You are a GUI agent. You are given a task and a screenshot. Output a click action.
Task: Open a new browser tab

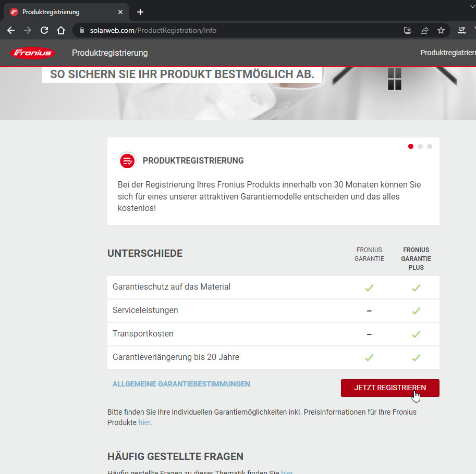coord(140,12)
